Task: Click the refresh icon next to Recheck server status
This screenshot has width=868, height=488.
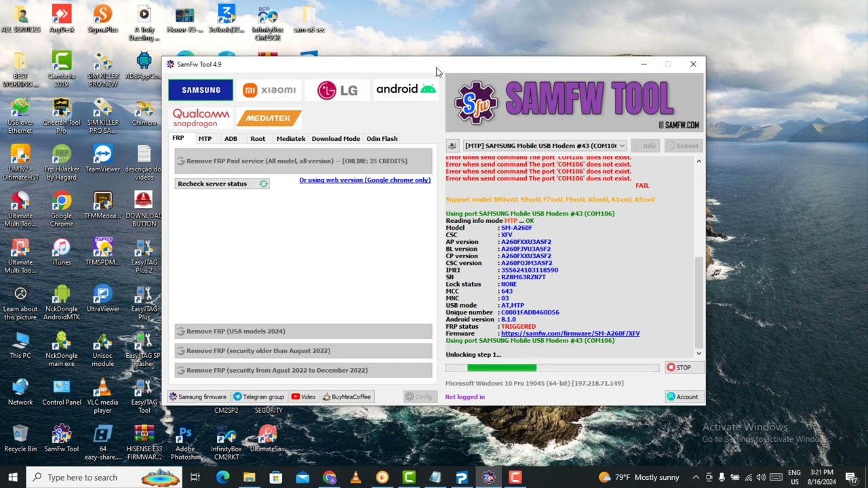Action: click(x=264, y=183)
